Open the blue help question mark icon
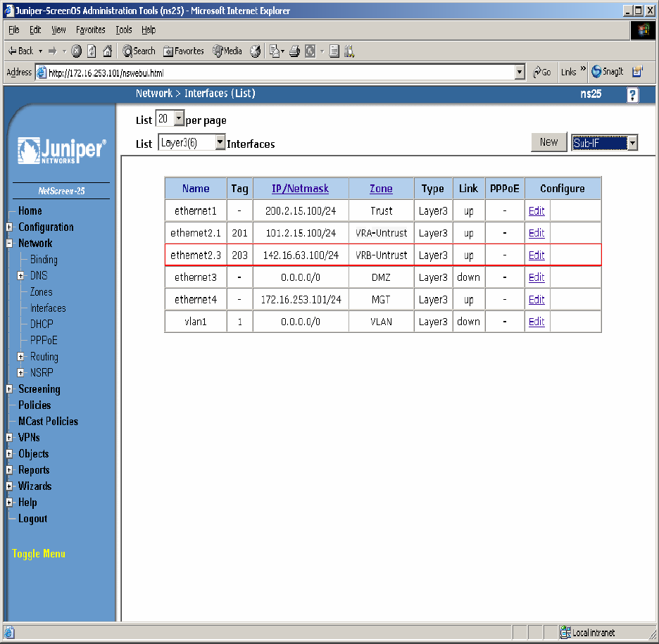The image size is (659, 644). 632,95
